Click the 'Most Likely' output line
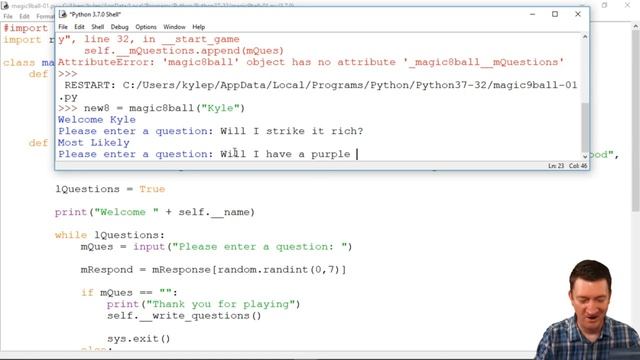Viewport: 640px width, 360px height. point(94,143)
